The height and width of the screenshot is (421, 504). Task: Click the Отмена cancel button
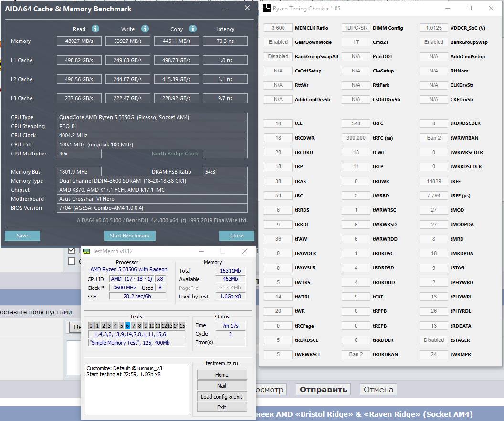[378, 390]
